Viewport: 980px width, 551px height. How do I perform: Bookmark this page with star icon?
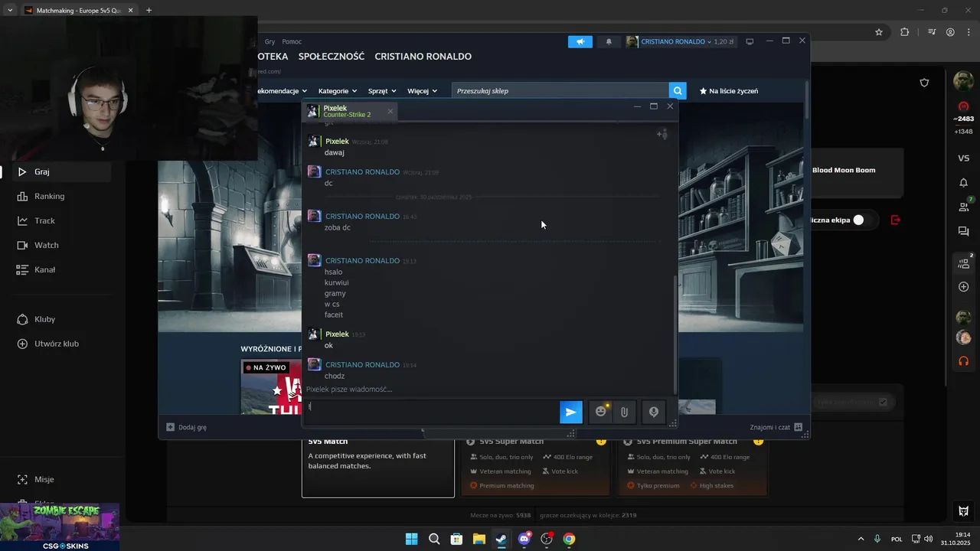click(879, 32)
